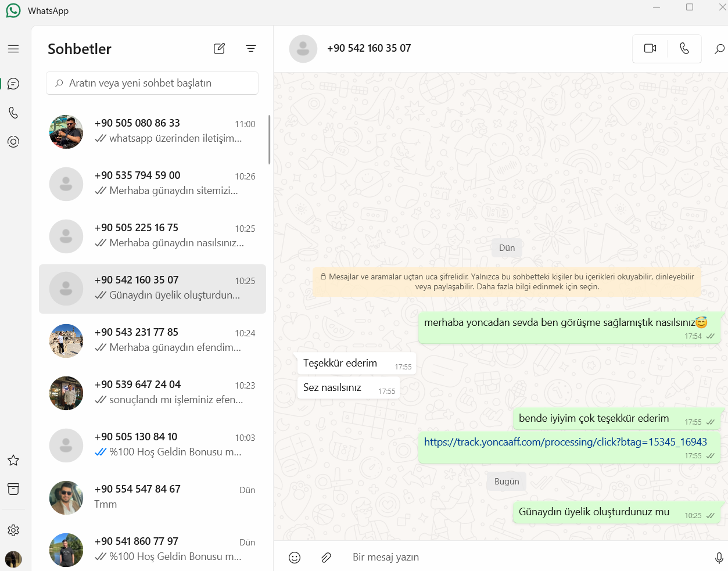Open the Calls tab in the sidebar
The width and height of the screenshot is (728, 571).
[13, 113]
